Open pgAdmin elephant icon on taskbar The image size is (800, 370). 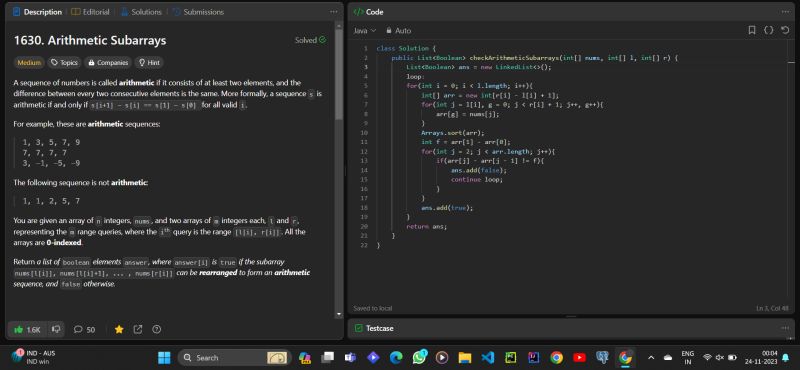[x=603, y=358]
